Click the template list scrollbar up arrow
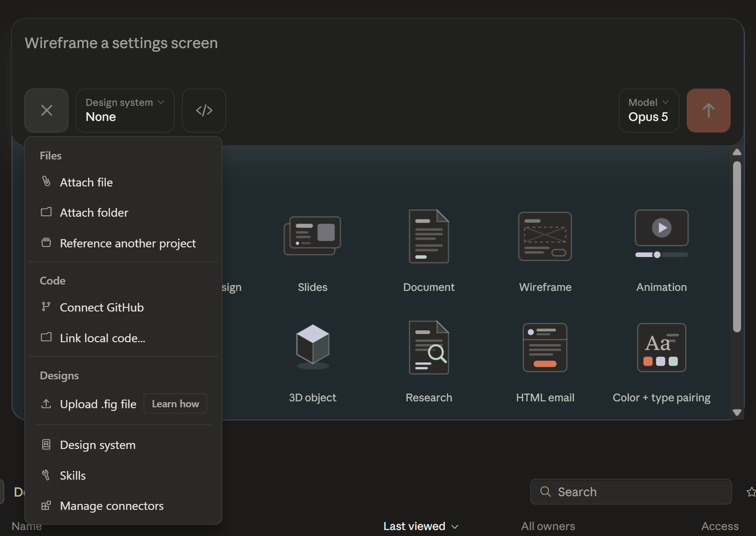The width and height of the screenshot is (756, 536). [737, 152]
